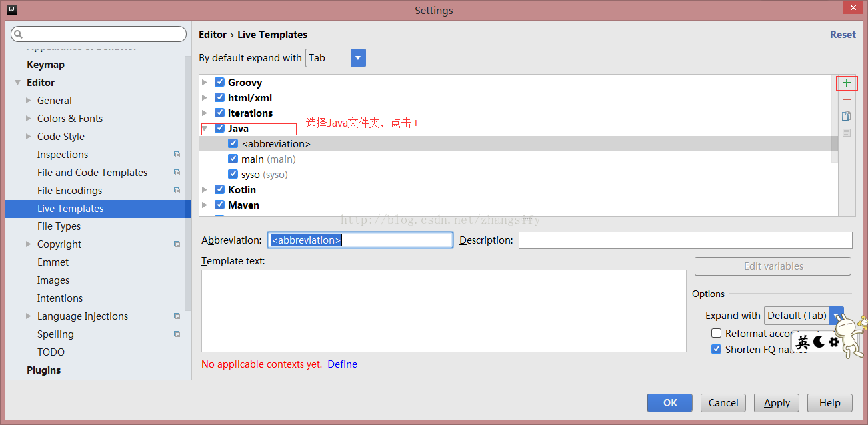Toggle the <abbreviation> template checkbox
Image resolution: width=868 pixels, height=425 pixels.
[233, 143]
